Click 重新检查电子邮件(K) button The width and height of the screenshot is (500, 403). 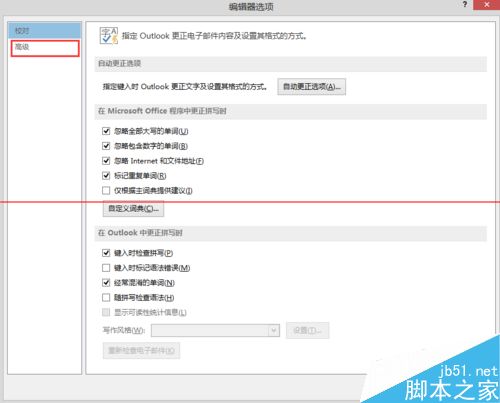click(141, 351)
